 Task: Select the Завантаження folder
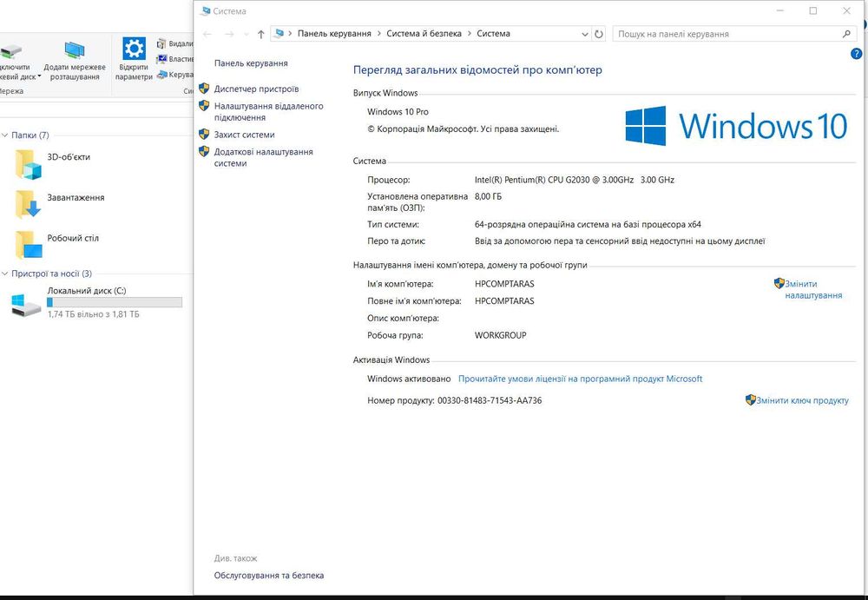click(x=59, y=204)
